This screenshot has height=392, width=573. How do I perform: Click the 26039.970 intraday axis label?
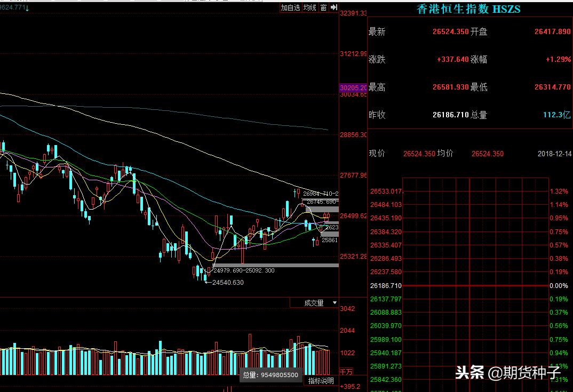386,326
